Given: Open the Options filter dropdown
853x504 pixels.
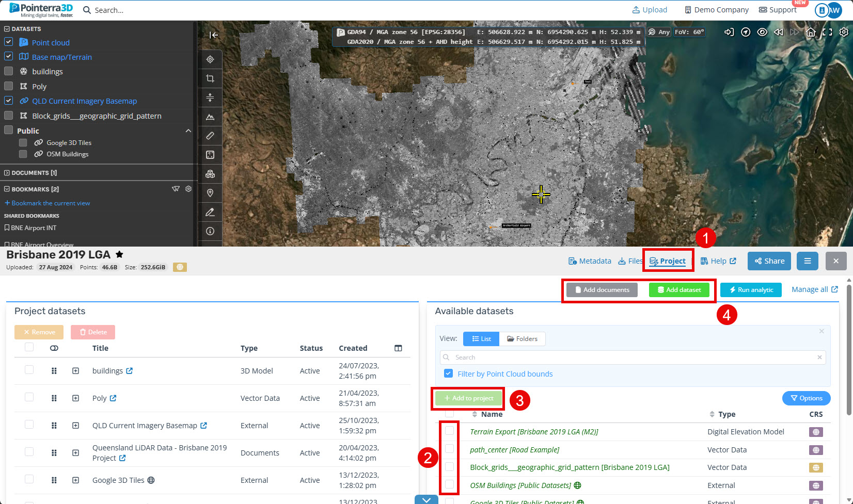Looking at the screenshot, I should click(x=806, y=398).
